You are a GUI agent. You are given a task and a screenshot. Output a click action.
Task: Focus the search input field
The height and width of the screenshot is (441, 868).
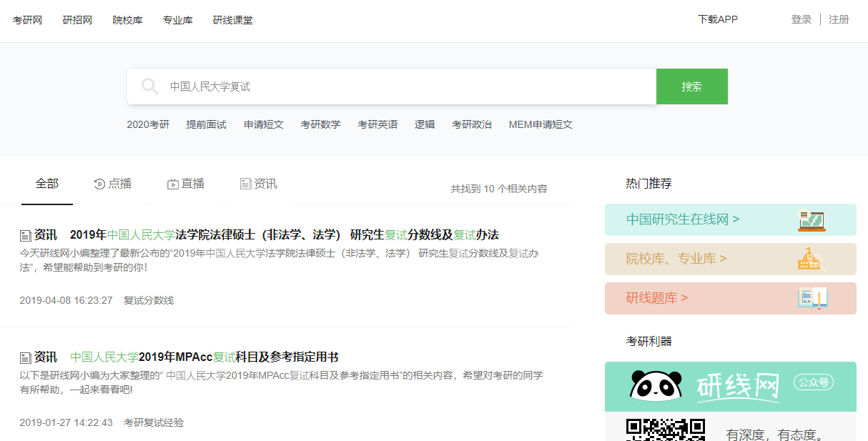[408, 86]
